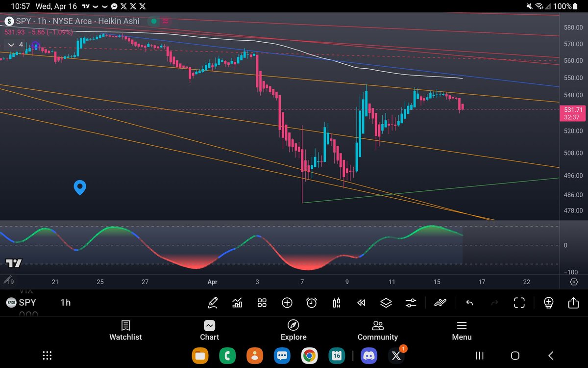Switch to the Explore tab
Viewport: 588px width, 368px height.
point(294,331)
